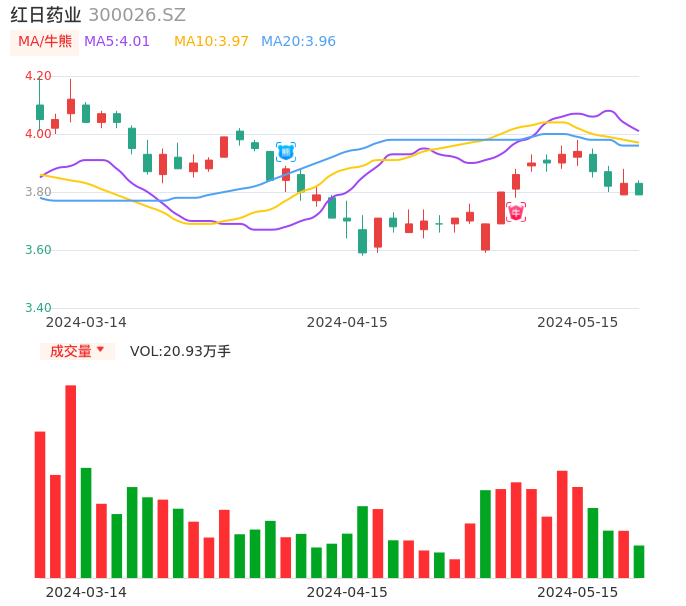Screen dimensions: 686x606
Task: Click the VOL:20.93万手 volume readout
Action: [180, 351]
